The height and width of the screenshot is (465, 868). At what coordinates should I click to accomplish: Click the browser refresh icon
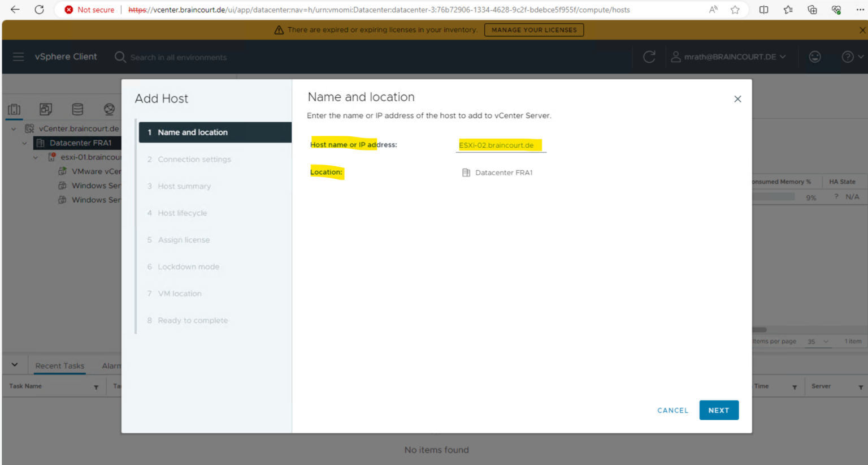click(39, 10)
